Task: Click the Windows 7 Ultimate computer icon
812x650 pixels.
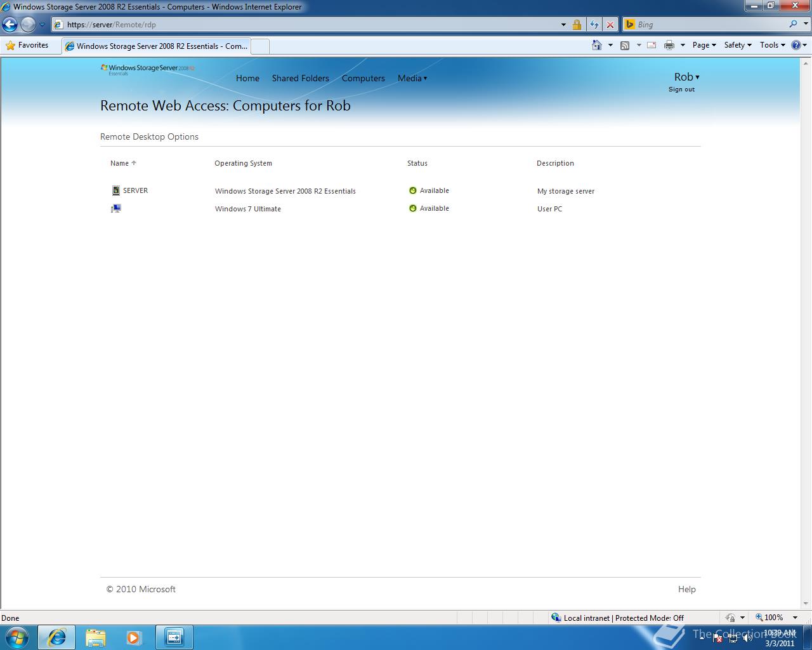Action: coord(115,208)
